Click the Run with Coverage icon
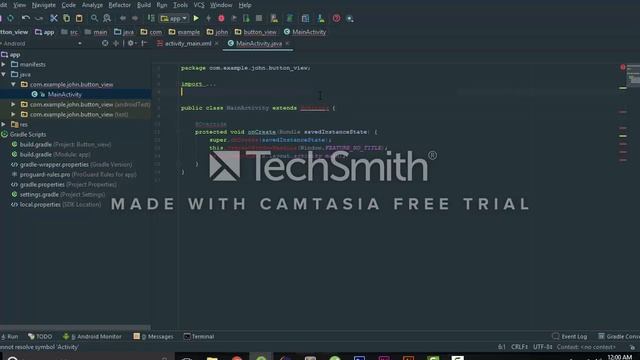Viewport: 640px width, 360px height. 234,18
